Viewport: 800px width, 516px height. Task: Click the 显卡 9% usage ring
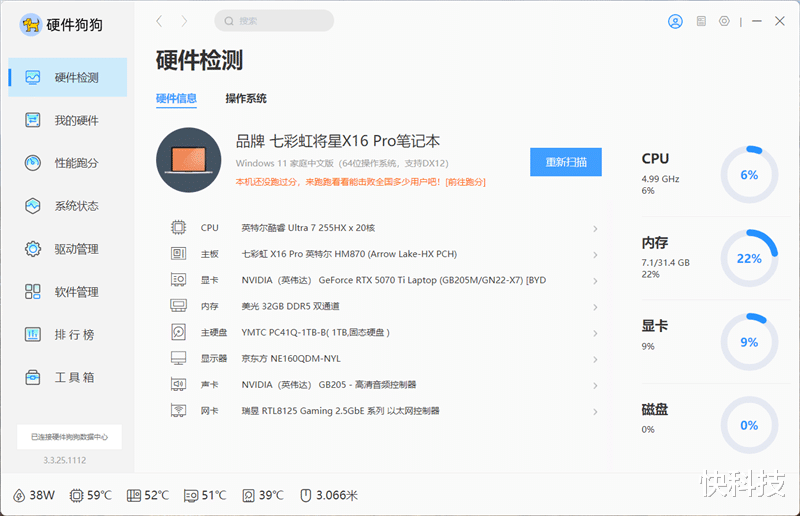(x=749, y=342)
